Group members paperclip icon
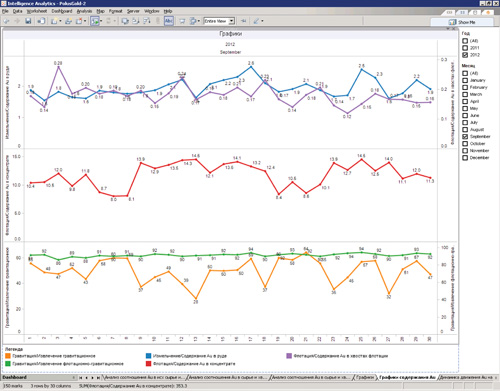500x391 pixels. [158, 21]
